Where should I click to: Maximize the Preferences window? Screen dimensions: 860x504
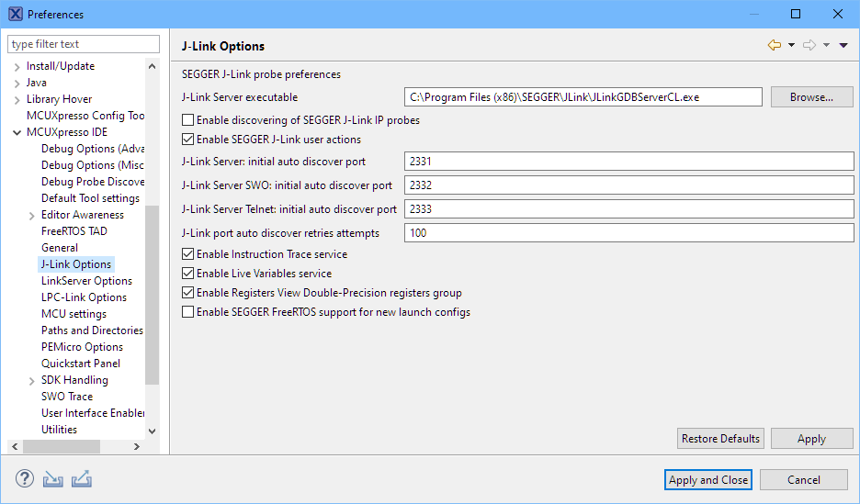point(796,15)
